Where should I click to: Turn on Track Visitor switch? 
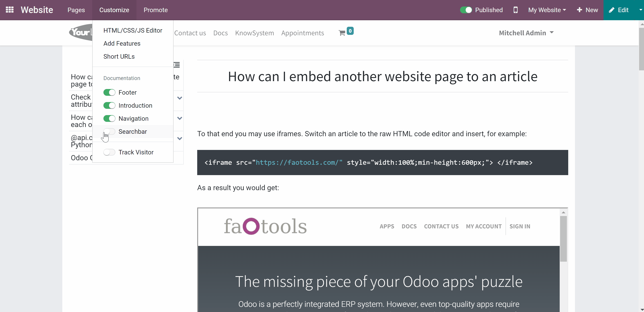(x=109, y=152)
